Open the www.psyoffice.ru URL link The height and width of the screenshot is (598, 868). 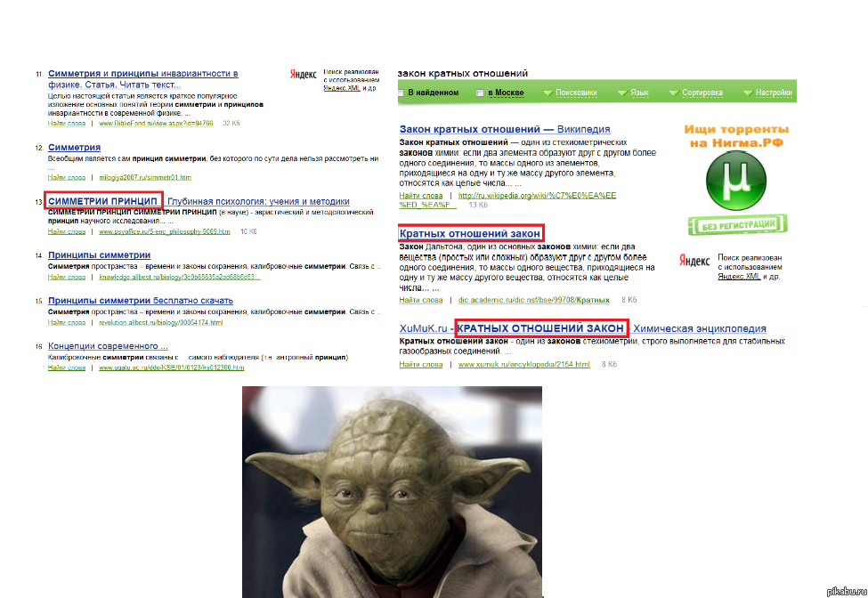click(x=165, y=231)
